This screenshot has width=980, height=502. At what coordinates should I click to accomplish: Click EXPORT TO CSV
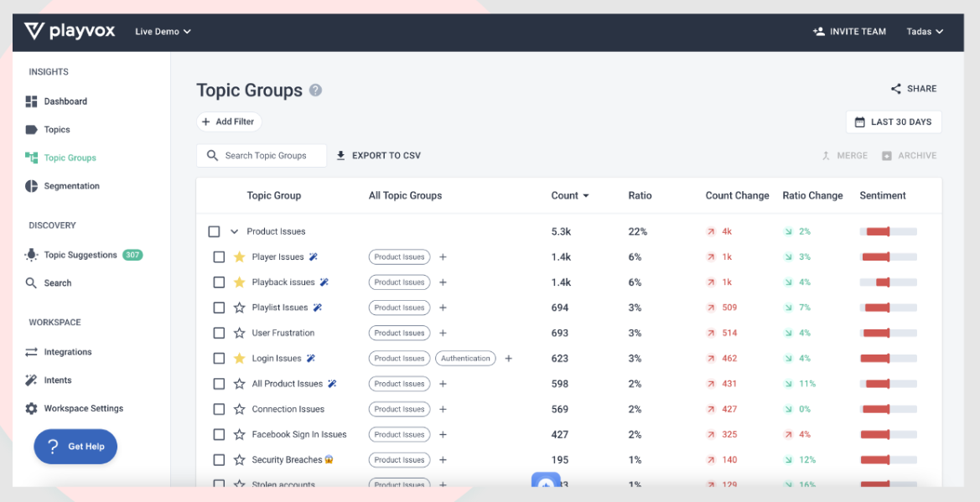click(x=378, y=156)
